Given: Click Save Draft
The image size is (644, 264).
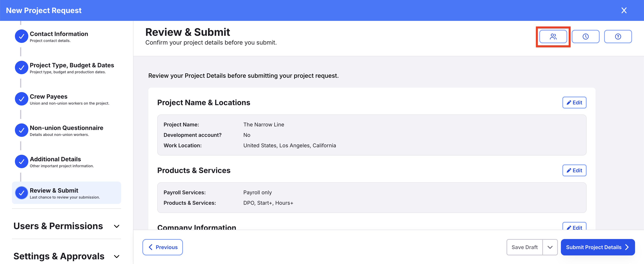Looking at the screenshot, I should pyautogui.click(x=525, y=247).
